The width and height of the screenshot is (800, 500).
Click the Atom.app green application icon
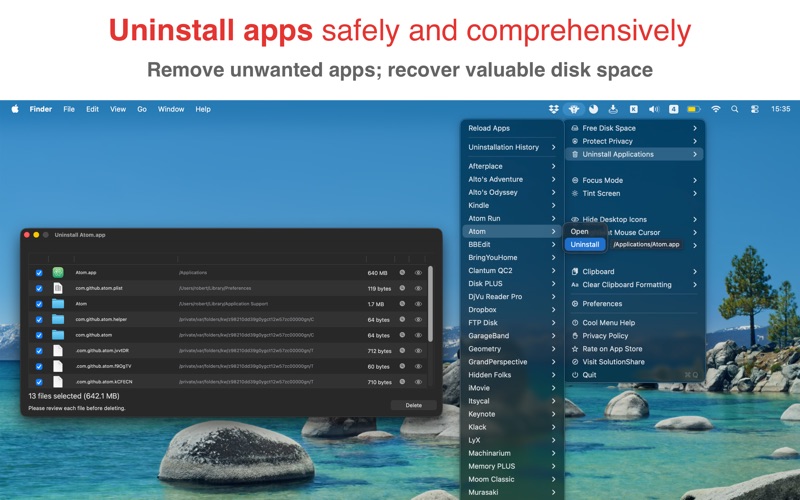click(58, 272)
